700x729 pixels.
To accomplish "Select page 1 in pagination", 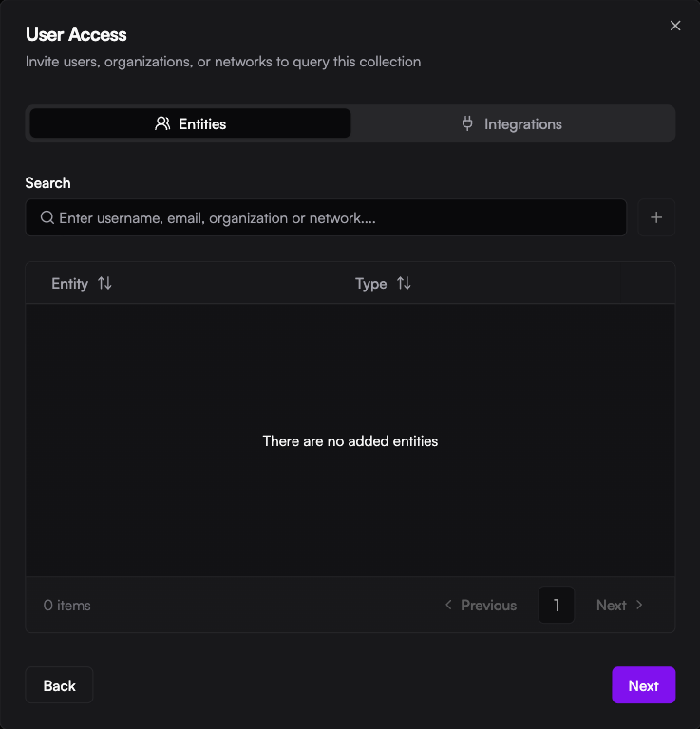I will coord(557,606).
